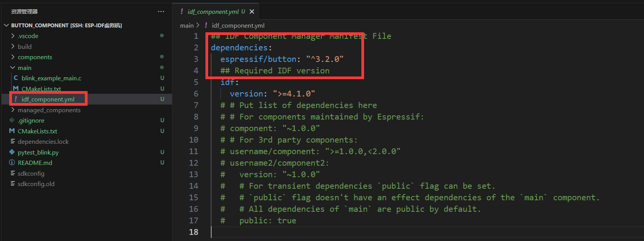Switch to the idf_component.yml tab
This screenshot has width=644, height=241.
pos(213,12)
